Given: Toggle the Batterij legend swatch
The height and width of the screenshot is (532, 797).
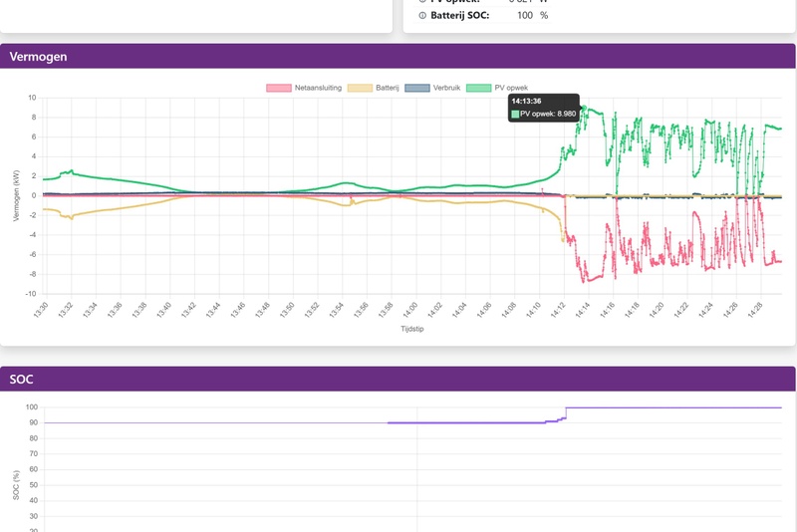Looking at the screenshot, I should pyautogui.click(x=360, y=88).
